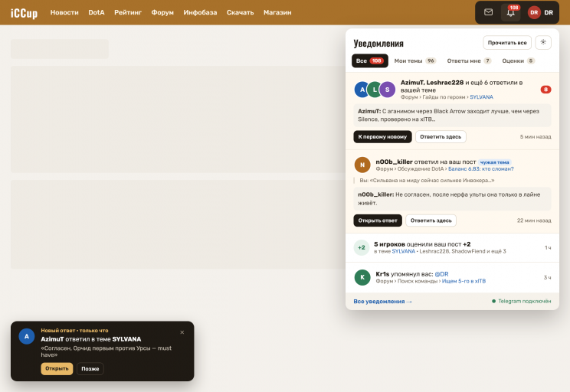
Task: Open SYLVANA link in rating notification
Action: [403, 251]
